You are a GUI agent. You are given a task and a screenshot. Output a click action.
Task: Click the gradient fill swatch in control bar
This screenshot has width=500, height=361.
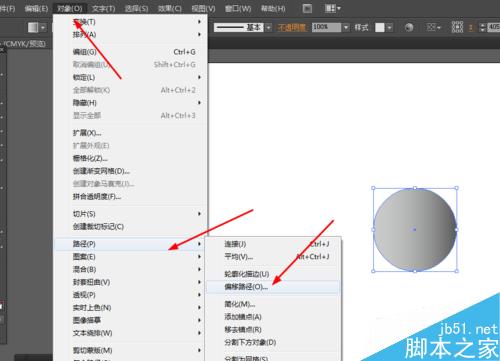[33, 27]
